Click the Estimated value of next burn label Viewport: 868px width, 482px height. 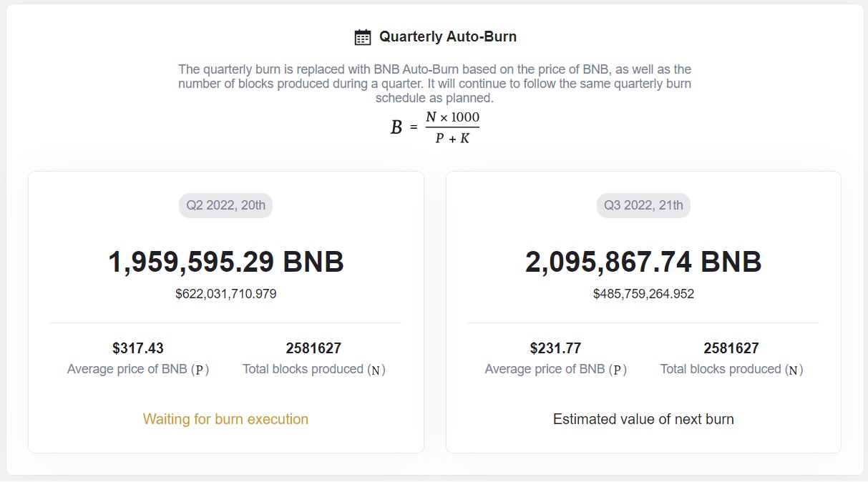point(643,419)
